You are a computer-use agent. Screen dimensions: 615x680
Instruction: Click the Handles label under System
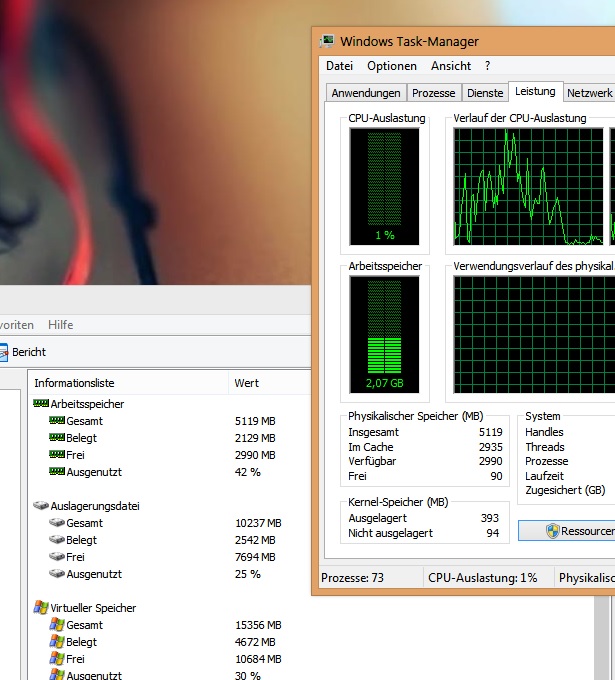544,432
